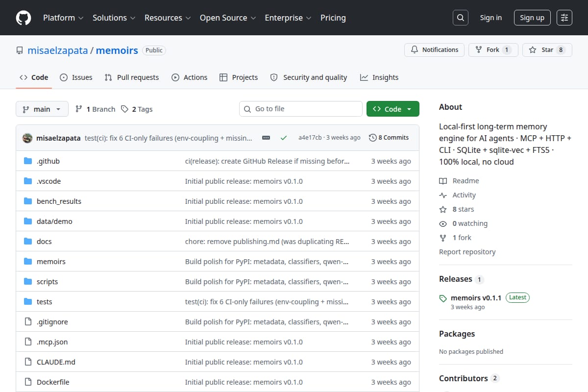Click the Notifications button
Screen dimensions: 588x392
coord(434,50)
